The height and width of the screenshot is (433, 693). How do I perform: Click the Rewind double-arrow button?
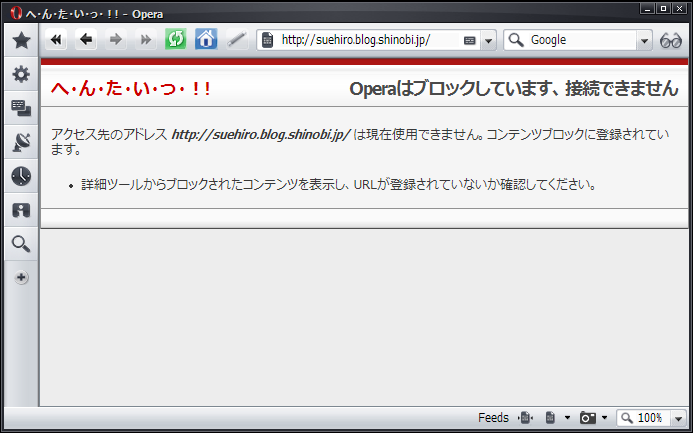[x=56, y=40]
